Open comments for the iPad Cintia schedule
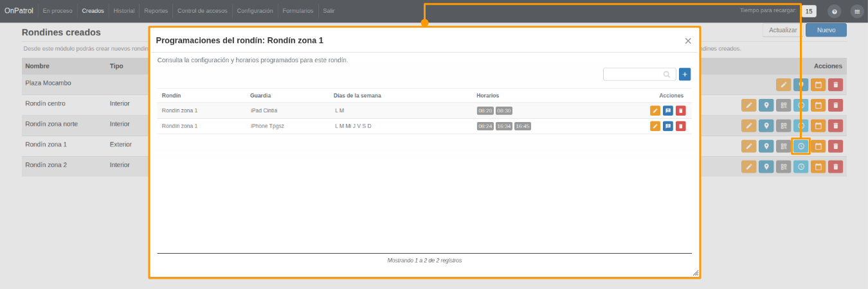868x289 pixels. coord(668,110)
